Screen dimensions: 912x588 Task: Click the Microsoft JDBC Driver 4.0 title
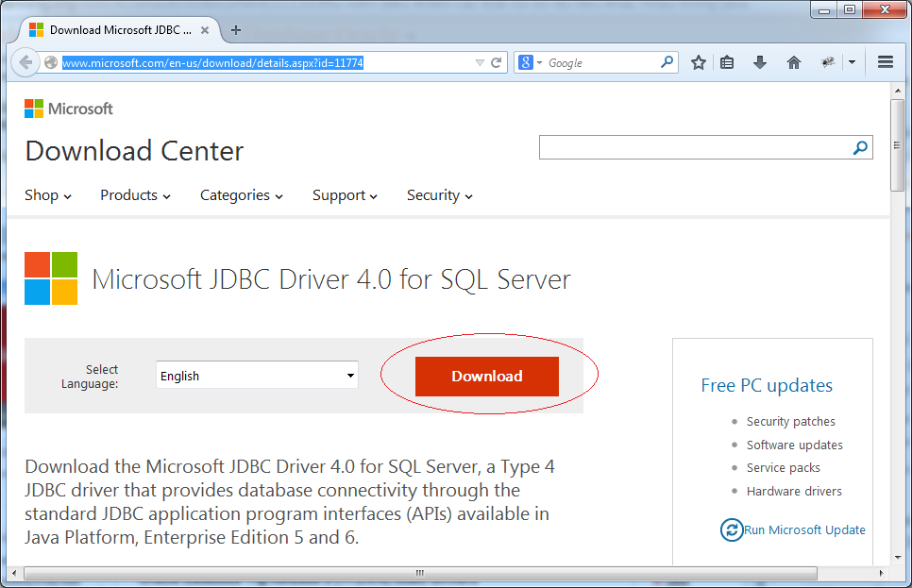coord(331,279)
